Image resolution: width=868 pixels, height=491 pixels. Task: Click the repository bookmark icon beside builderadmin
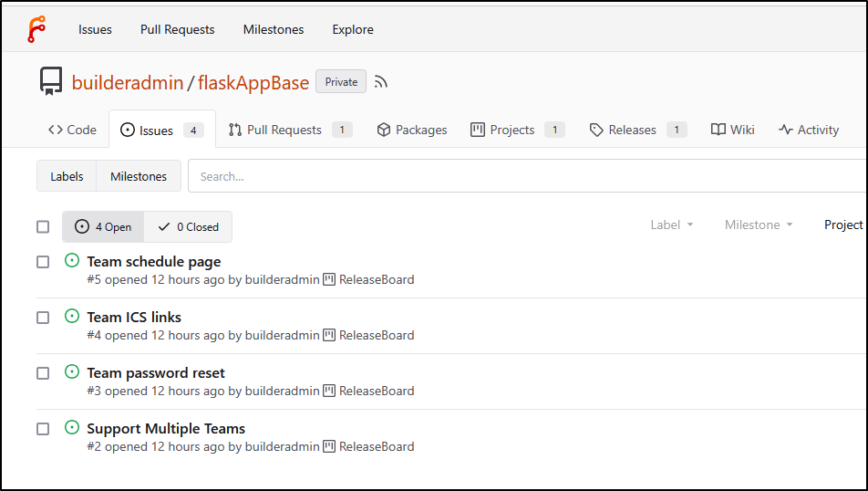(51, 81)
